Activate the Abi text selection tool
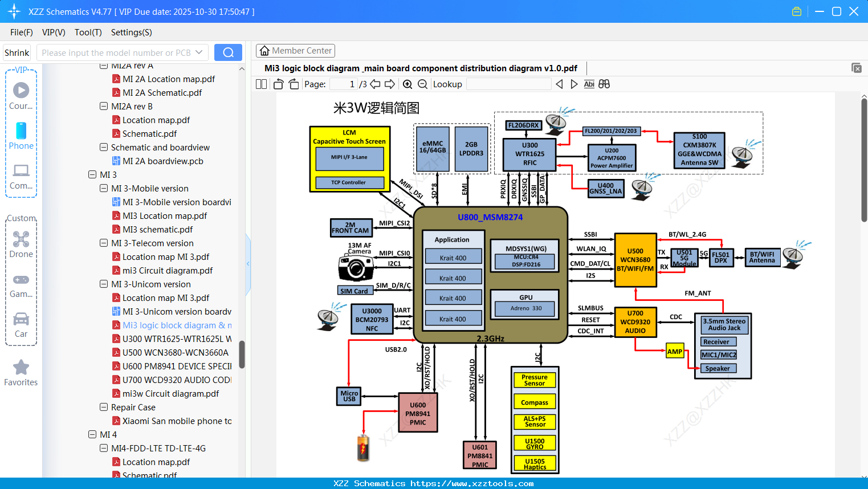This screenshot has height=489, width=868. point(589,84)
